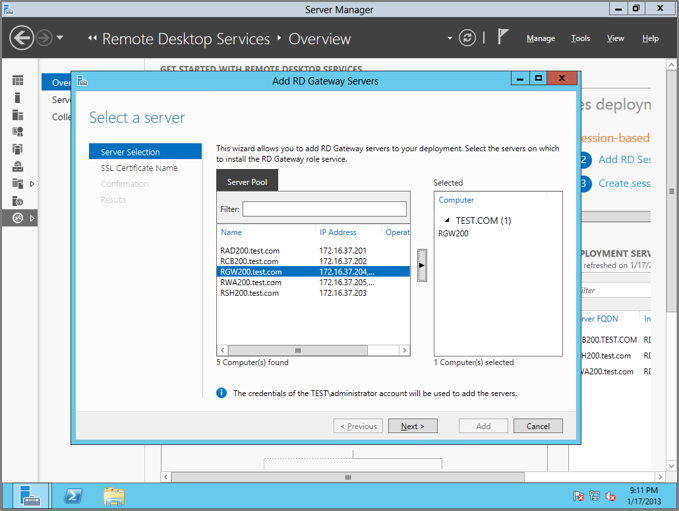
Task: Open File Explorer from the taskbar
Action: tap(114, 495)
